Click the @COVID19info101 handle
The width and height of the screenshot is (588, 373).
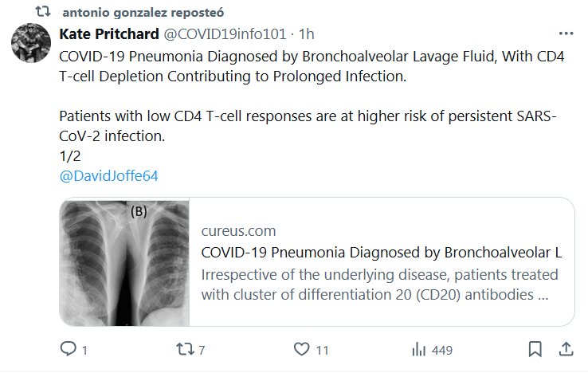225,34
